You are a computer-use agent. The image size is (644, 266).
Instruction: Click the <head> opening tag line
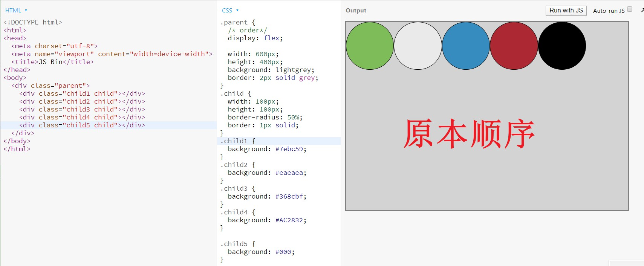click(x=15, y=38)
